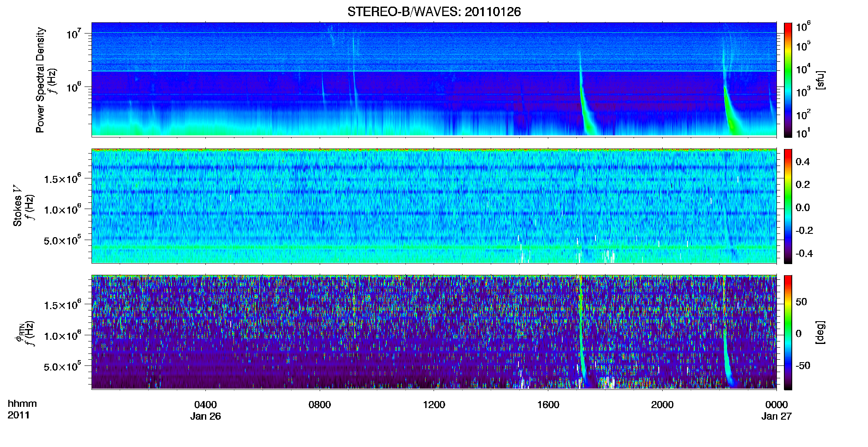Click the STEREO-B/WAVES: 20110126 plot title

click(x=434, y=12)
